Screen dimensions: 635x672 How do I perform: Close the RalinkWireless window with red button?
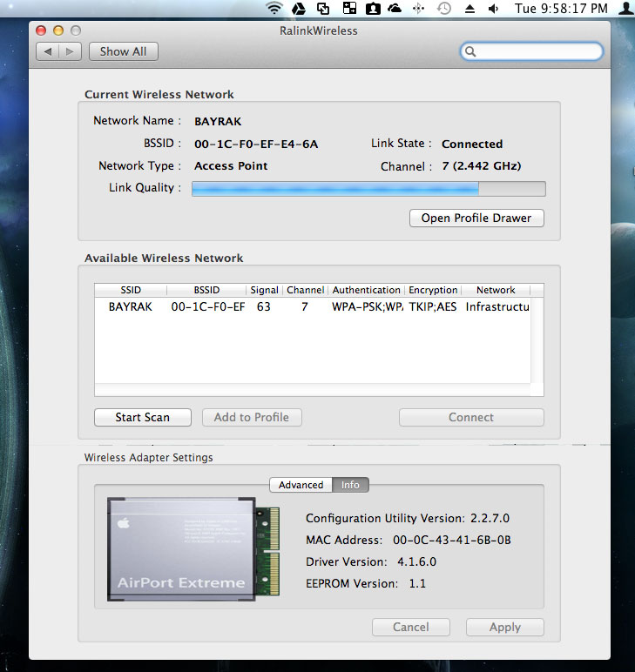[x=41, y=30]
